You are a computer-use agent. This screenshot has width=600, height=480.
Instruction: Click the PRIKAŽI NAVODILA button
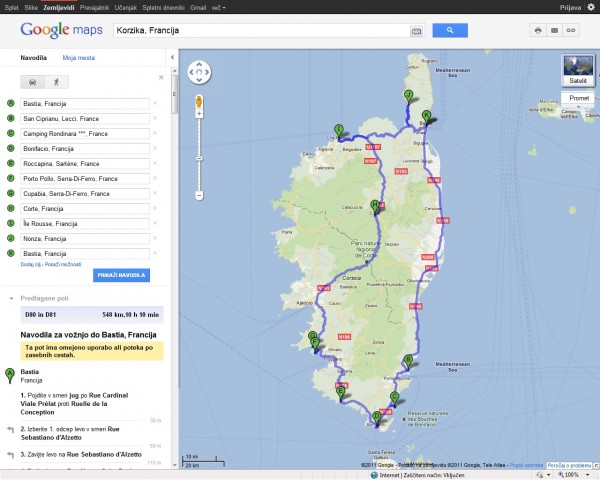tap(121, 274)
